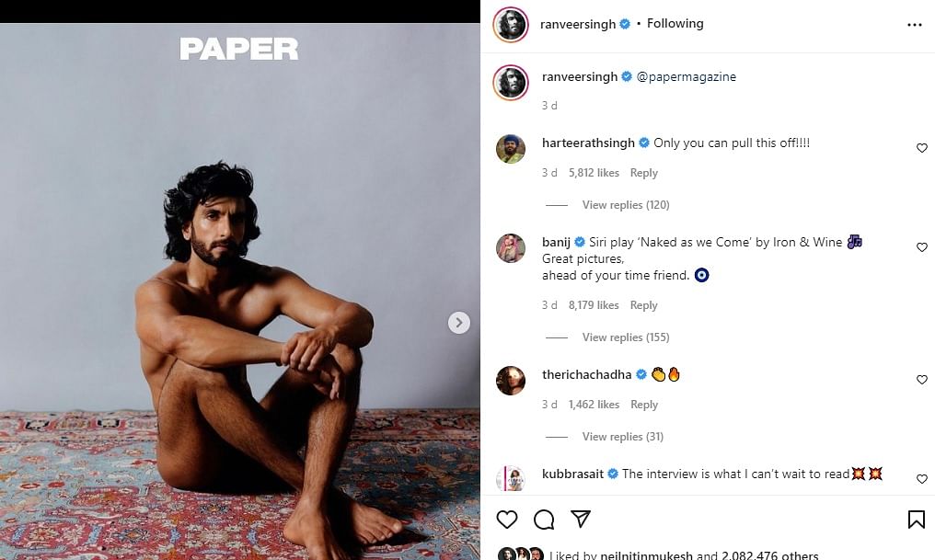The width and height of the screenshot is (935, 560).
Task: Go to next photo with carousel arrow
Action: pos(458,323)
